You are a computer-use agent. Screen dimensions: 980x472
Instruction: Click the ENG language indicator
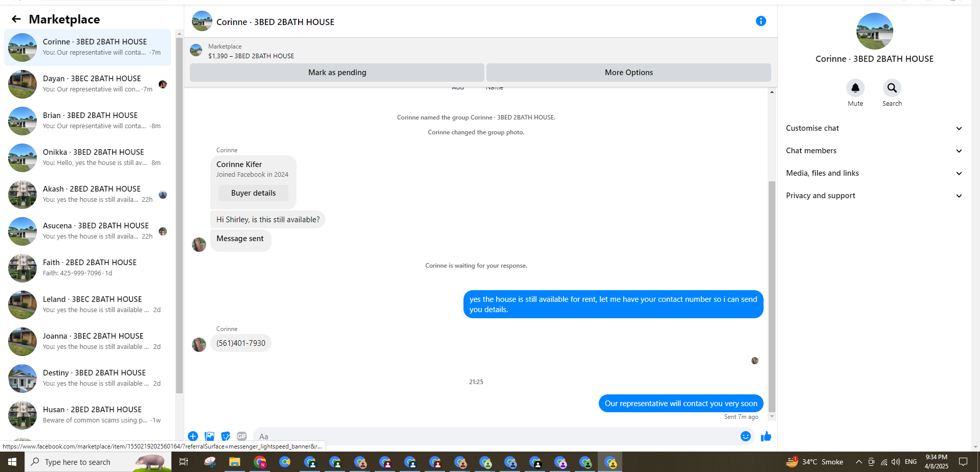point(911,462)
